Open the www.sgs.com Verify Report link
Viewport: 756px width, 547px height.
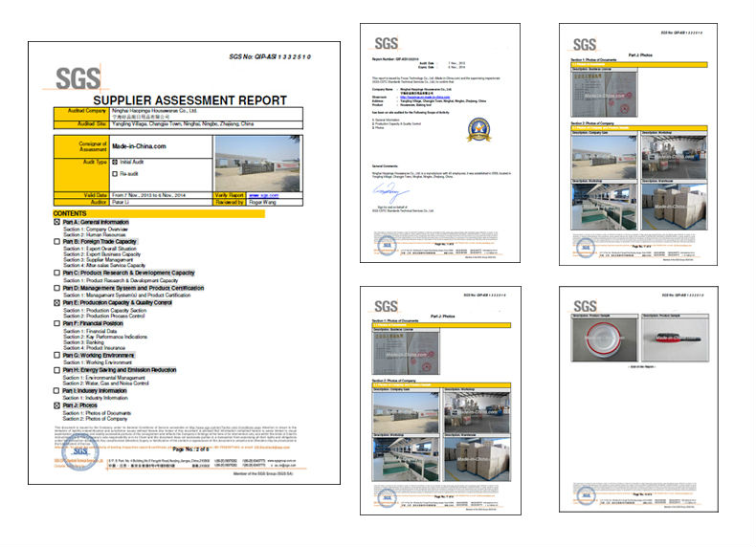pos(264,195)
